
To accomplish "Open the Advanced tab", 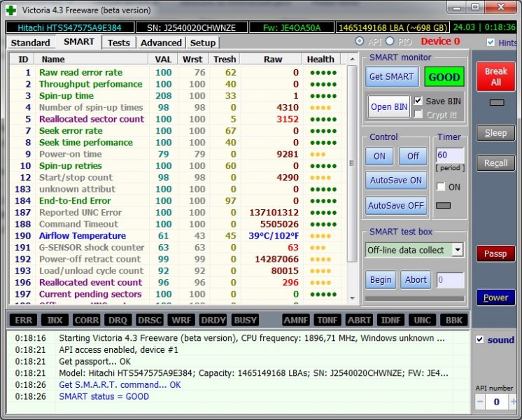I will pyautogui.click(x=160, y=43).
